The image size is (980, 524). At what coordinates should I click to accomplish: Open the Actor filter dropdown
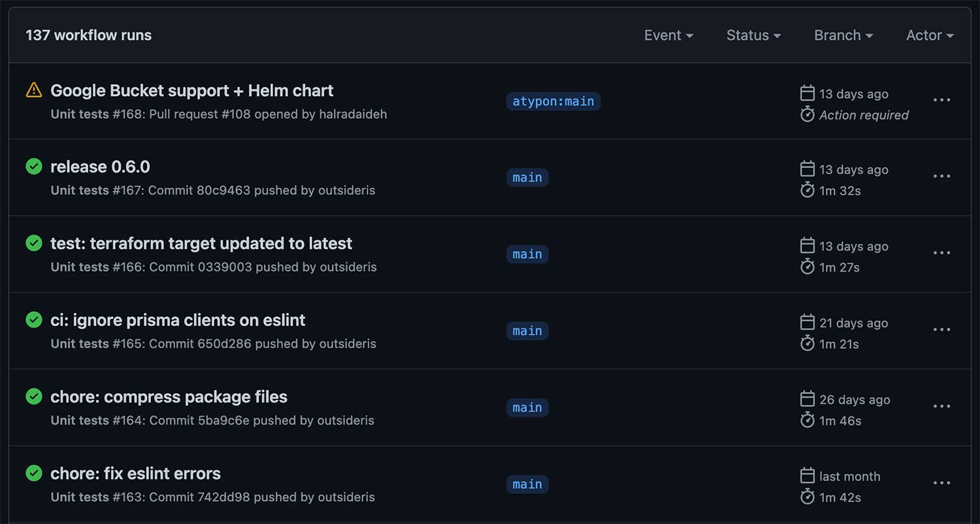tap(930, 35)
